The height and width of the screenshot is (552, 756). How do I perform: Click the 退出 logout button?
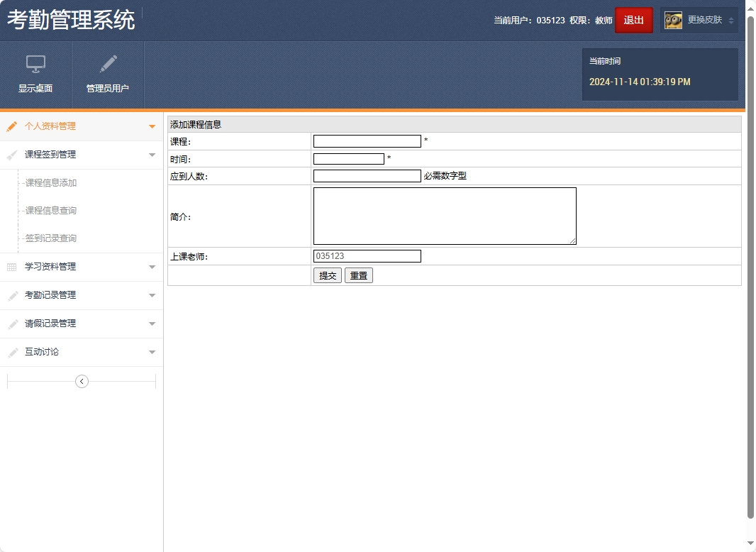pos(633,20)
